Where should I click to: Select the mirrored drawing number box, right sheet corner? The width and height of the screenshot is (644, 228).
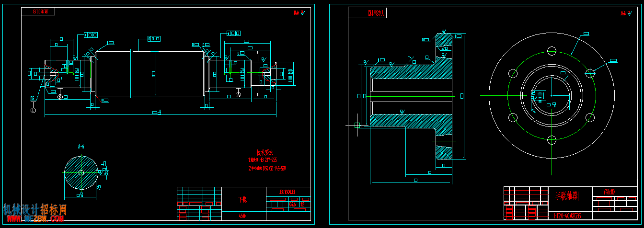[x=368, y=13]
